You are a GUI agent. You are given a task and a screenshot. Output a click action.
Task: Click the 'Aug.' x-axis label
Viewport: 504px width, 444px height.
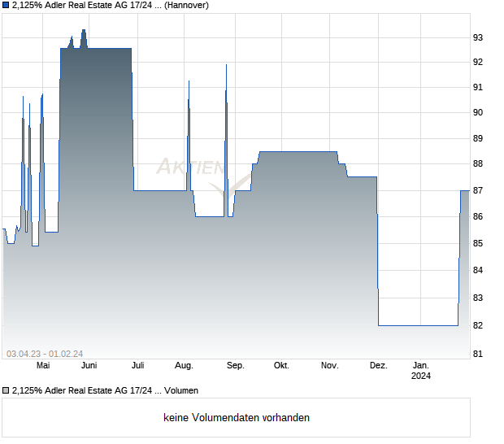184,366
